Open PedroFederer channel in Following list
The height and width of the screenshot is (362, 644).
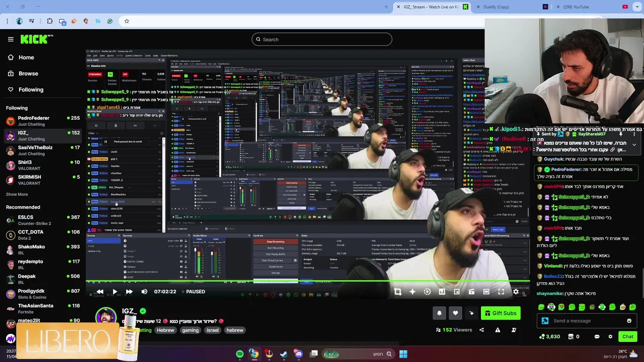(x=42, y=121)
